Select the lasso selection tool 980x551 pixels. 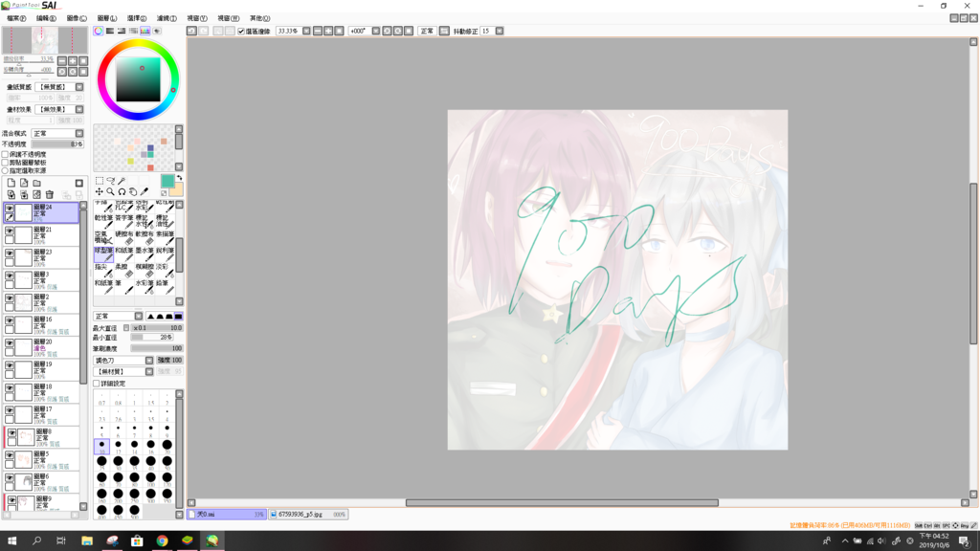point(111,181)
